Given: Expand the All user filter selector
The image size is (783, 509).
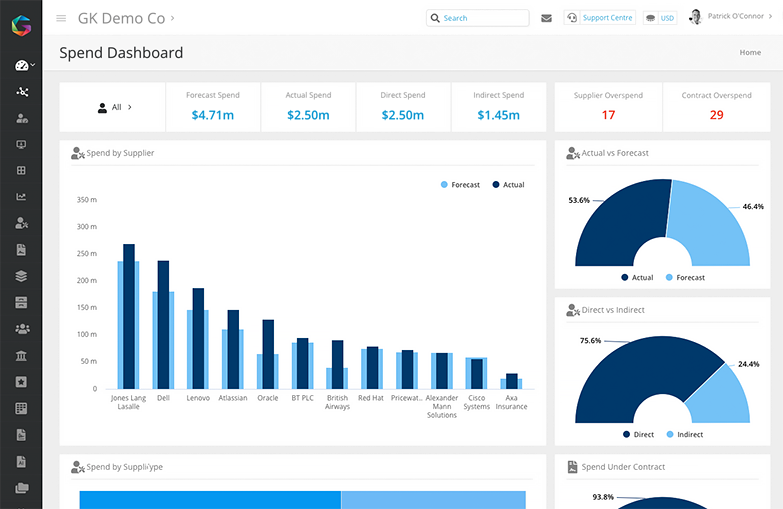Looking at the screenshot, I should (x=115, y=107).
